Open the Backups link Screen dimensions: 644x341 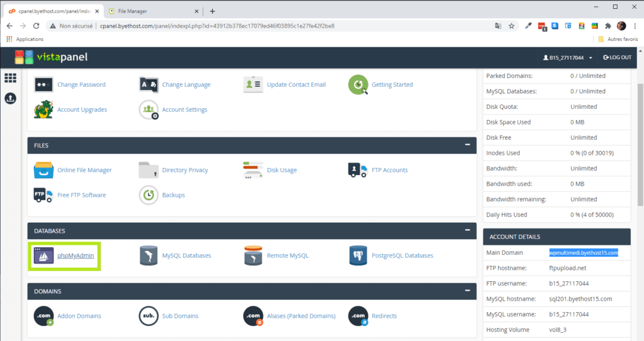pyautogui.click(x=174, y=195)
